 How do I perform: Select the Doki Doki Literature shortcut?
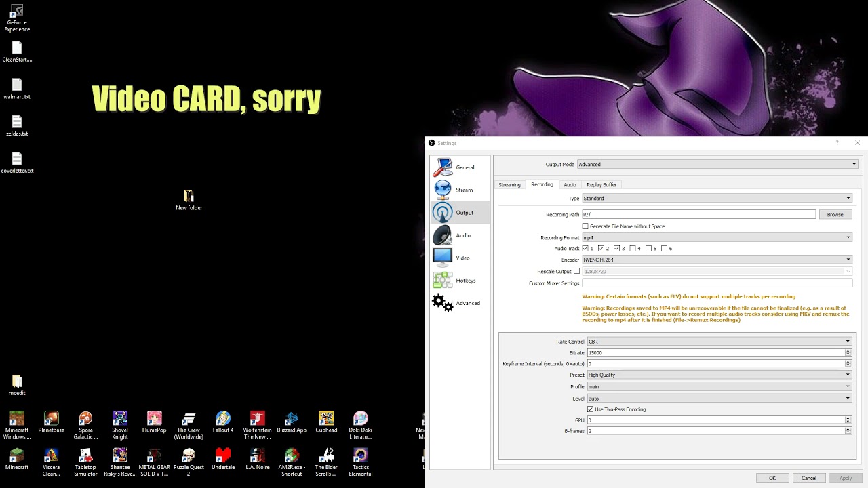click(x=361, y=426)
